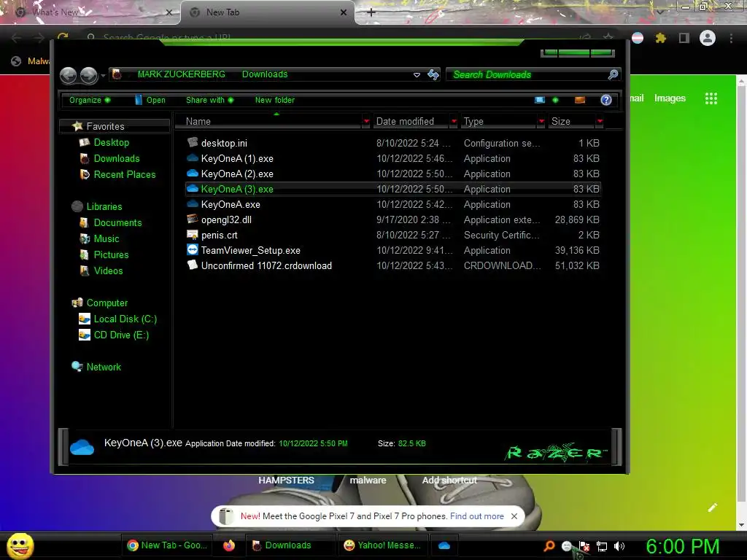Image resolution: width=747 pixels, height=560 pixels.
Task: Click the Add shortcut tile
Action: click(449, 480)
